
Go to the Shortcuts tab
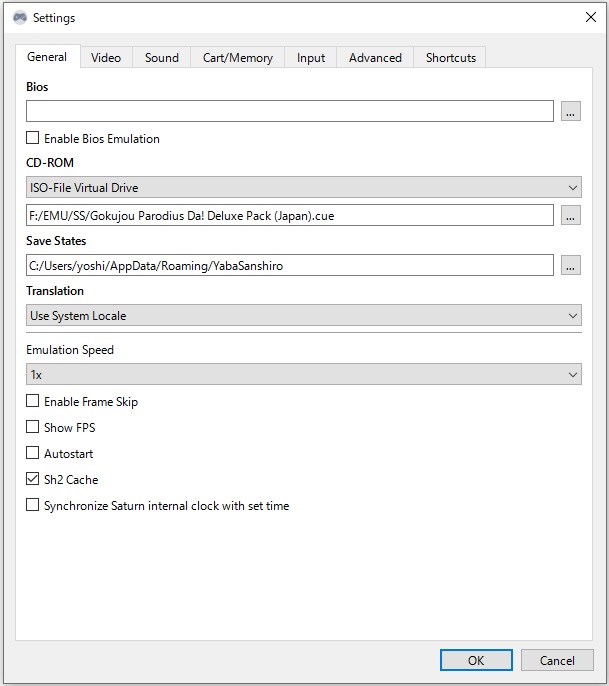point(450,58)
